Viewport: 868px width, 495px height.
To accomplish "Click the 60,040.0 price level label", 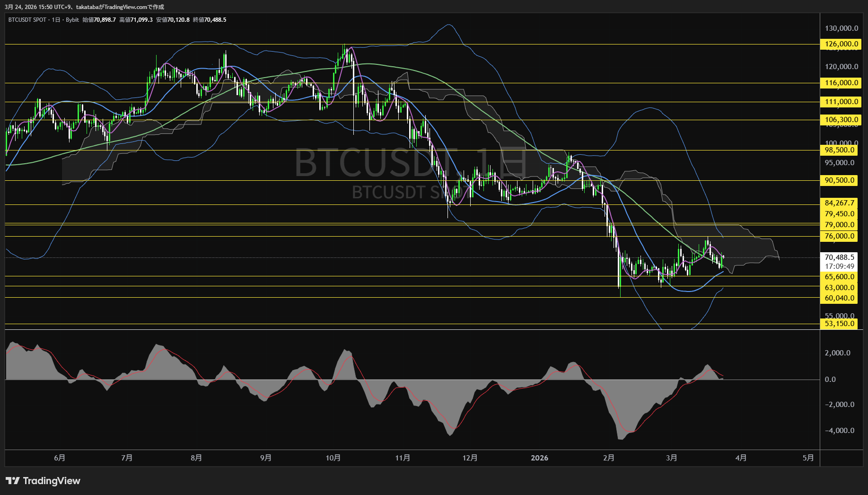I will 840,298.
